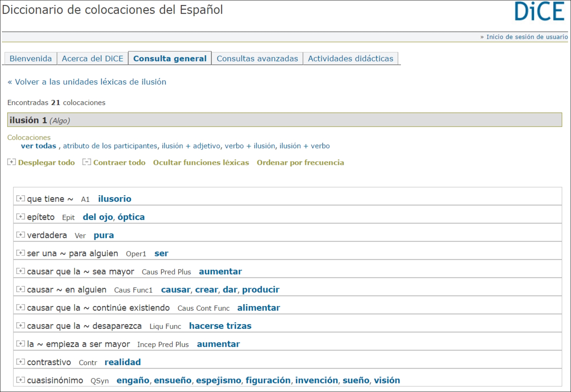
Task: Expand the 'causar ~ en alguien' row
Action: (x=20, y=289)
